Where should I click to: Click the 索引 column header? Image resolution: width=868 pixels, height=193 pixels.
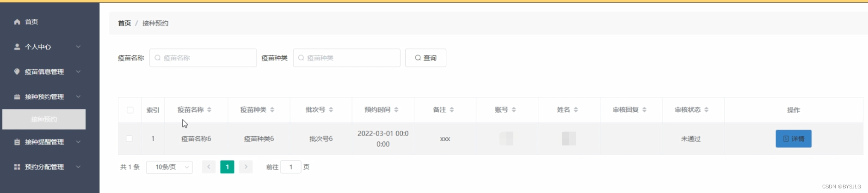coord(153,110)
